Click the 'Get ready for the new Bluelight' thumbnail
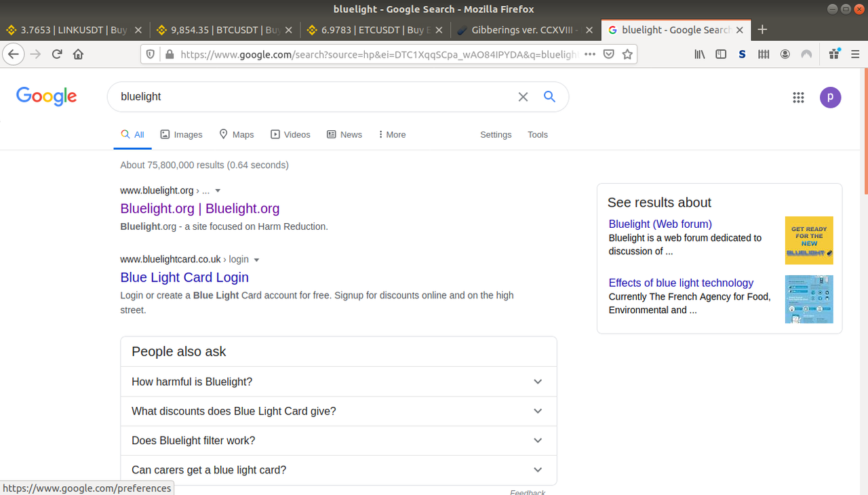 tap(809, 240)
